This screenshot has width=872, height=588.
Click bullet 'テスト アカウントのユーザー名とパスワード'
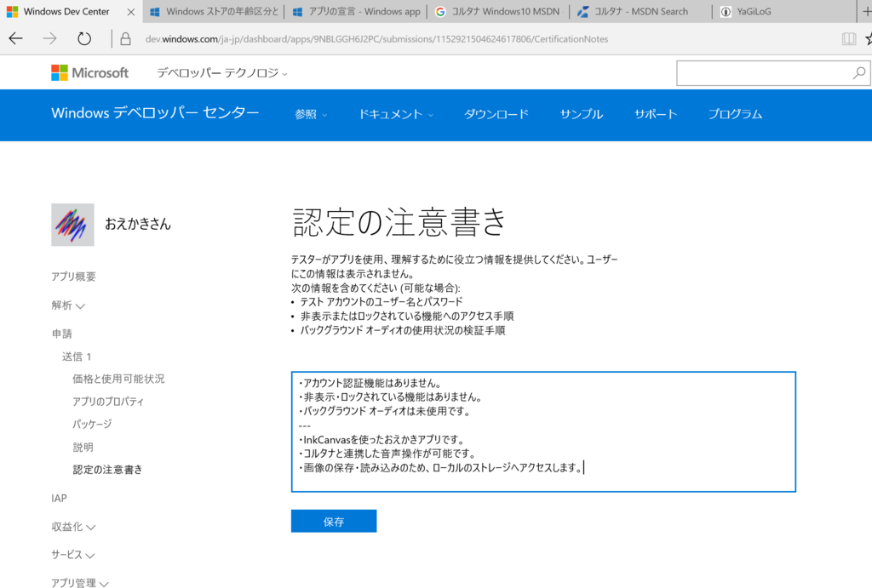coord(381,302)
